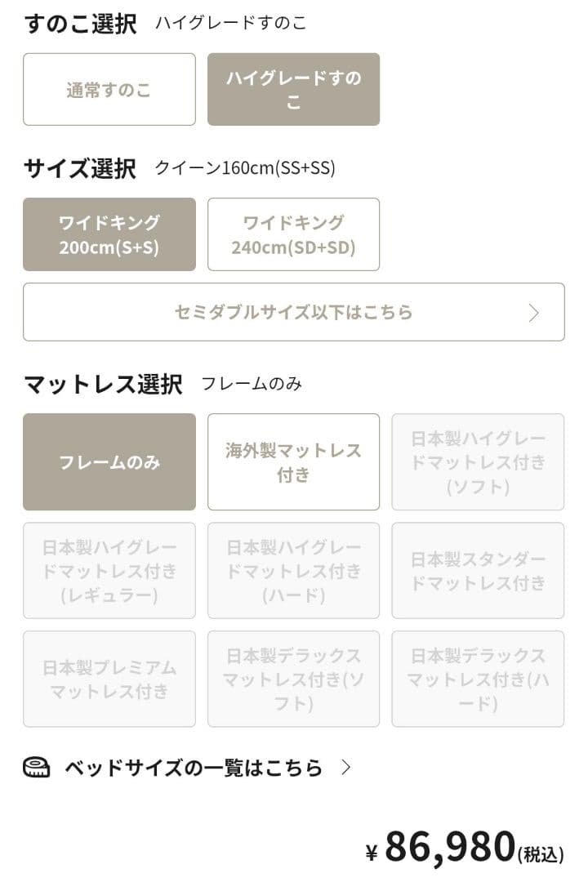588x882 pixels.
Task: Select フレームのみ mattress option
Action: tap(109, 462)
